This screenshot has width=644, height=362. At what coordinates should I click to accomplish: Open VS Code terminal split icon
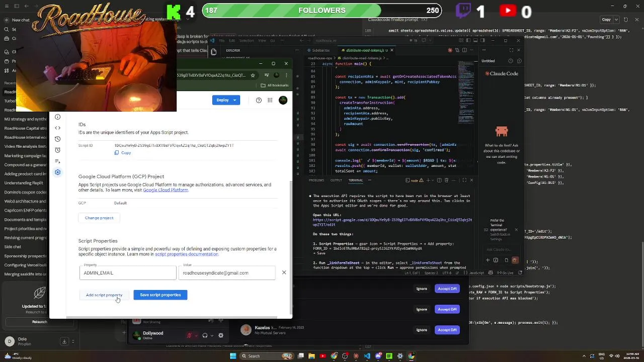coord(439,180)
